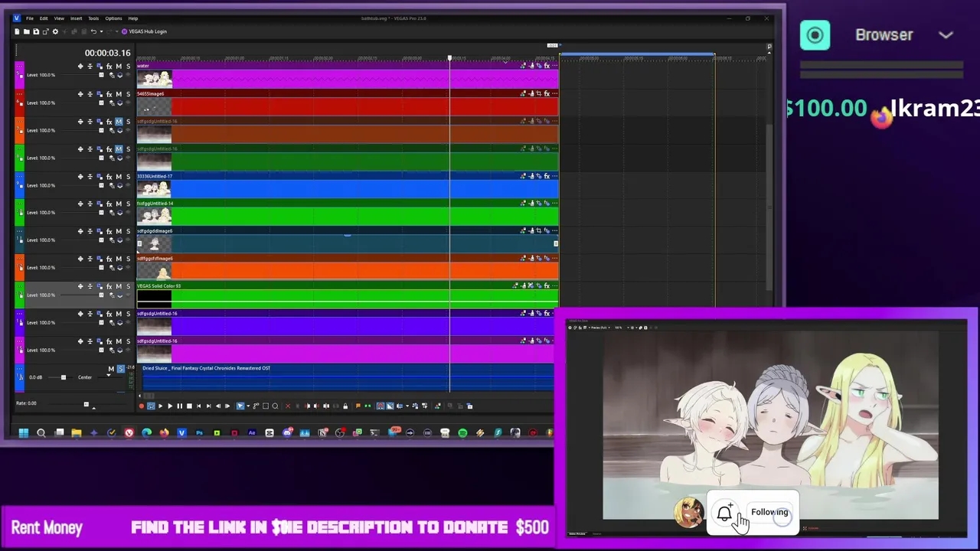Image resolution: width=980 pixels, height=551 pixels.
Task: Open Event FX on water clip
Action: point(547,66)
